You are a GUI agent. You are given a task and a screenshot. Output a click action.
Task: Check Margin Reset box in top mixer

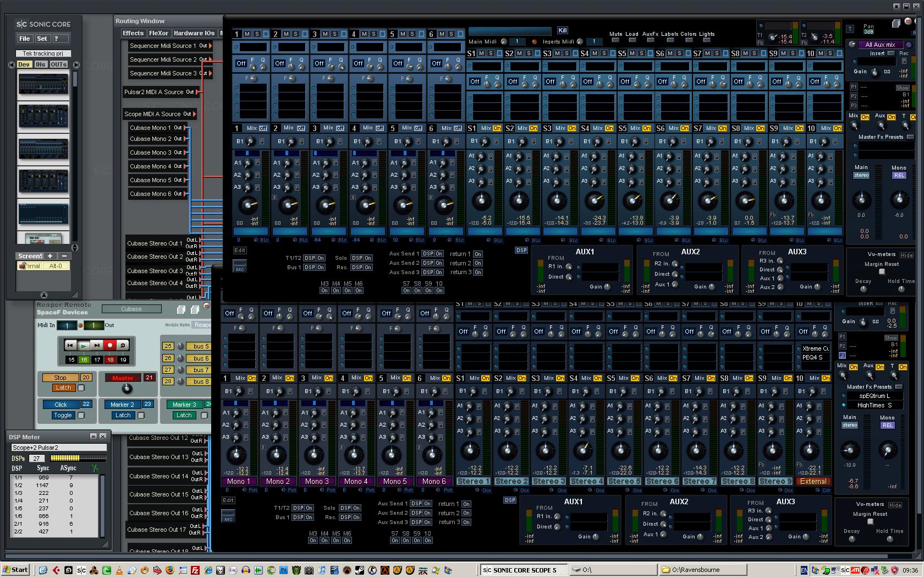coord(882,271)
